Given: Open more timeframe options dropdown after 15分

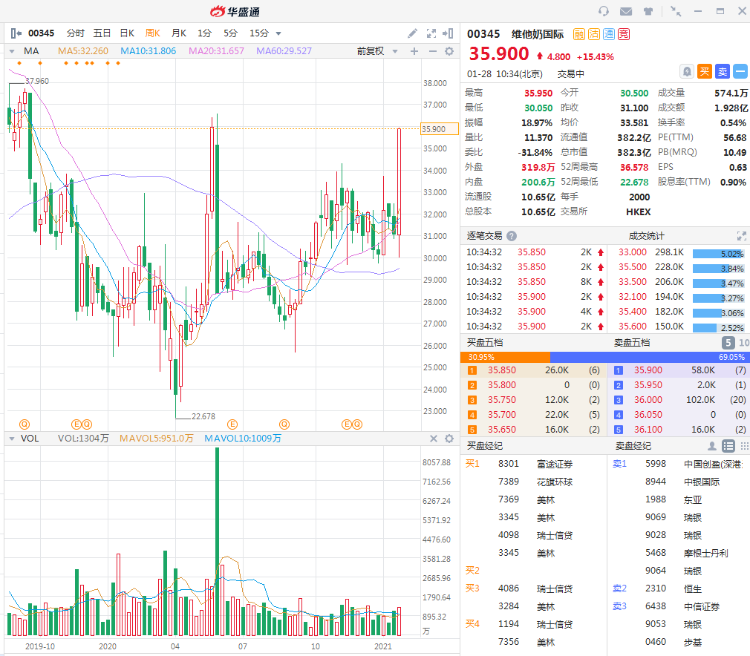Looking at the screenshot, I should point(278,33).
